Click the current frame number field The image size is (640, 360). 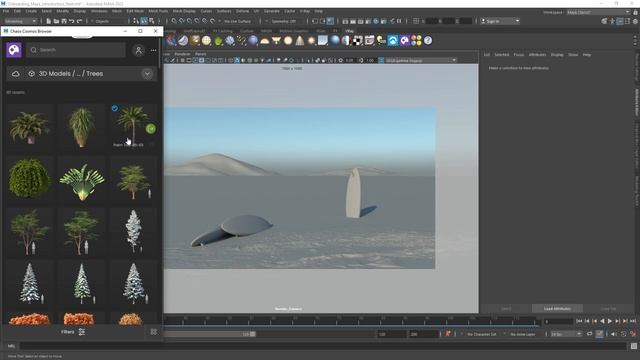(x=558, y=322)
